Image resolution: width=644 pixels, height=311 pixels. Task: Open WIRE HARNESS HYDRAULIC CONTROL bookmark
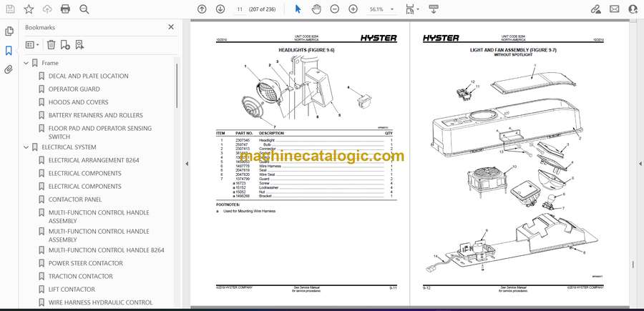click(101, 303)
